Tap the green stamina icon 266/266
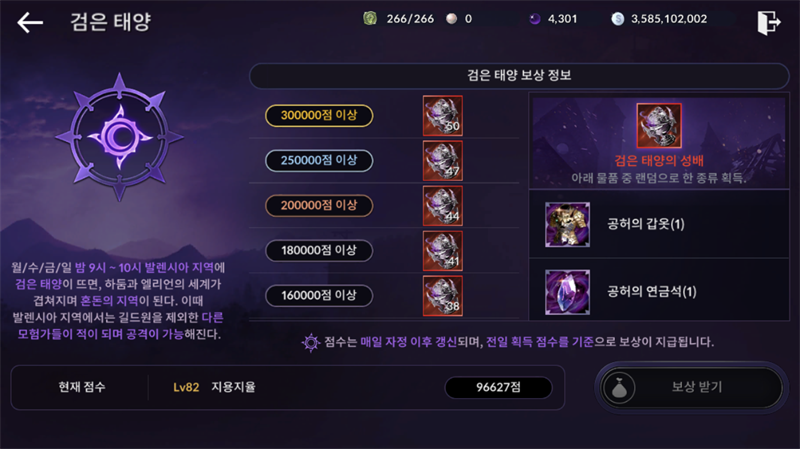 370,19
